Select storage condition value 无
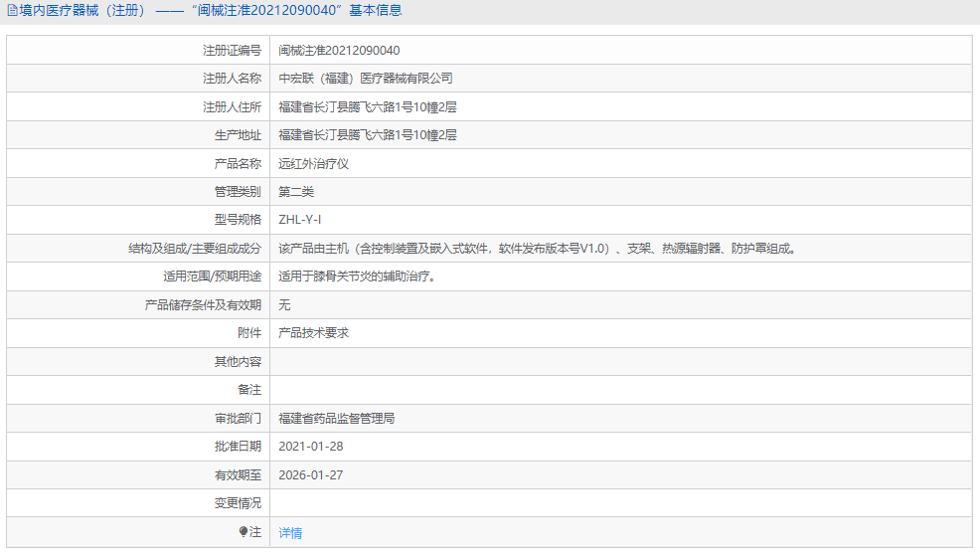The image size is (980, 555). point(284,304)
